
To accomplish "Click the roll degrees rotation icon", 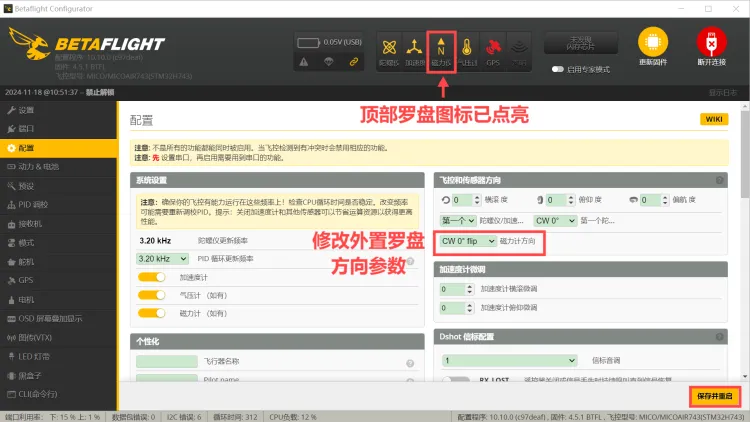I will [x=446, y=200].
